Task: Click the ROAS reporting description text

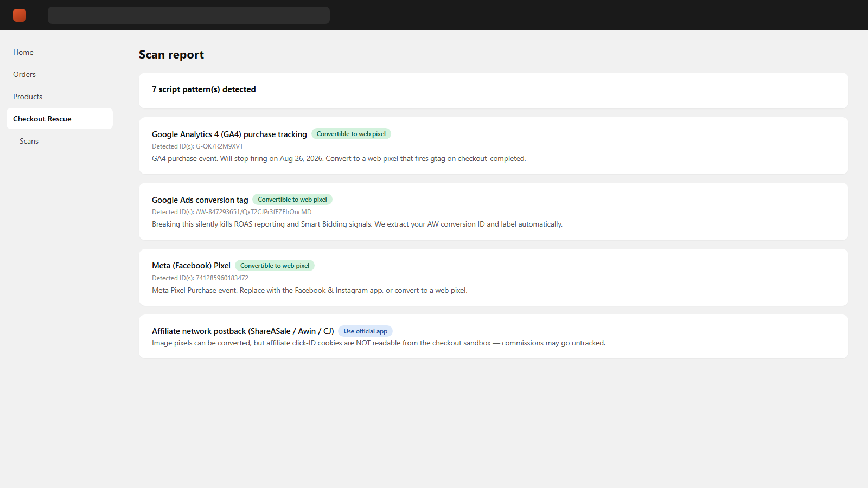Action: [358, 224]
